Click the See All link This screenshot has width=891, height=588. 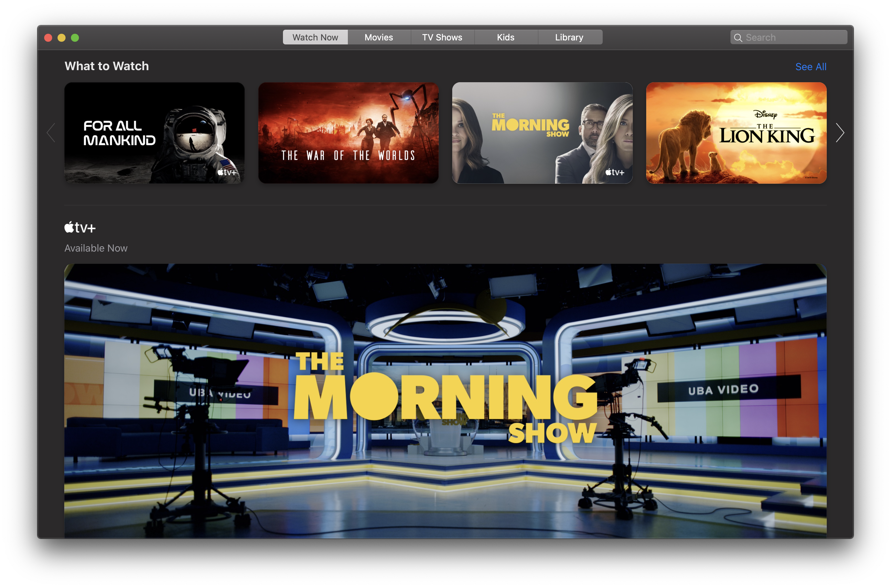click(x=811, y=67)
